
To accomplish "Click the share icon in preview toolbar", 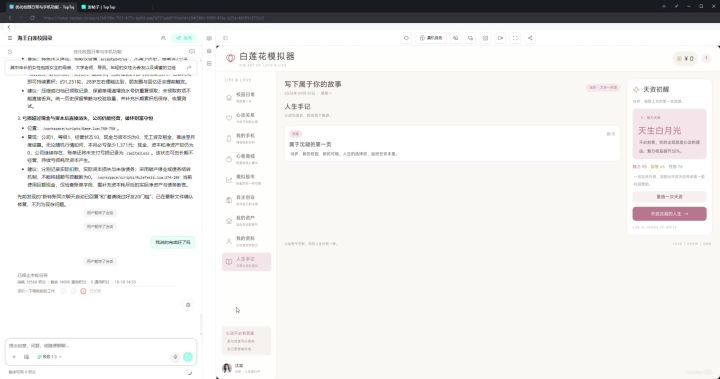I will [530, 38].
